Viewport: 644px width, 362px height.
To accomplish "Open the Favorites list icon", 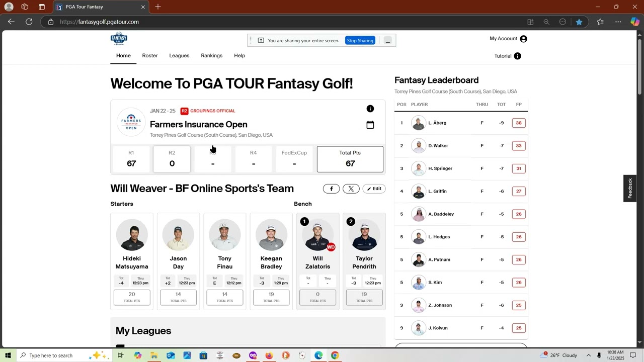I will 600,22.
